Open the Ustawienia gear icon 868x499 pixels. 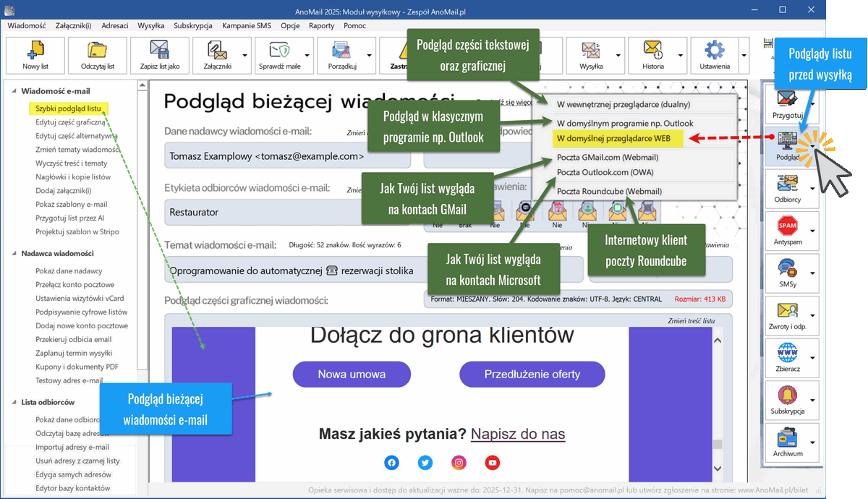(x=715, y=51)
